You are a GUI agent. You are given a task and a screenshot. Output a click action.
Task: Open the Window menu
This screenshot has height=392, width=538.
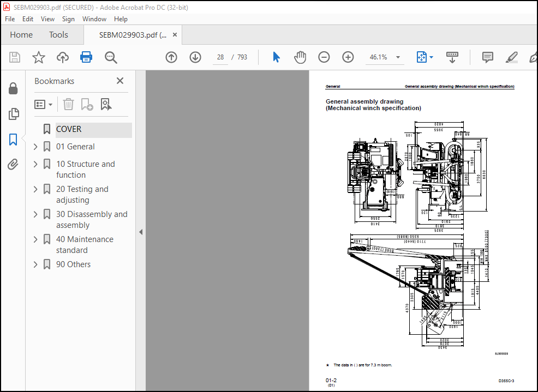(x=94, y=19)
